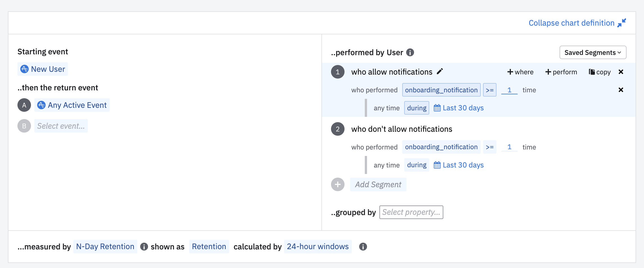Delete the onboarding_notification condition in segment 1
Viewport: 644px width, 268px height.
click(x=621, y=90)
